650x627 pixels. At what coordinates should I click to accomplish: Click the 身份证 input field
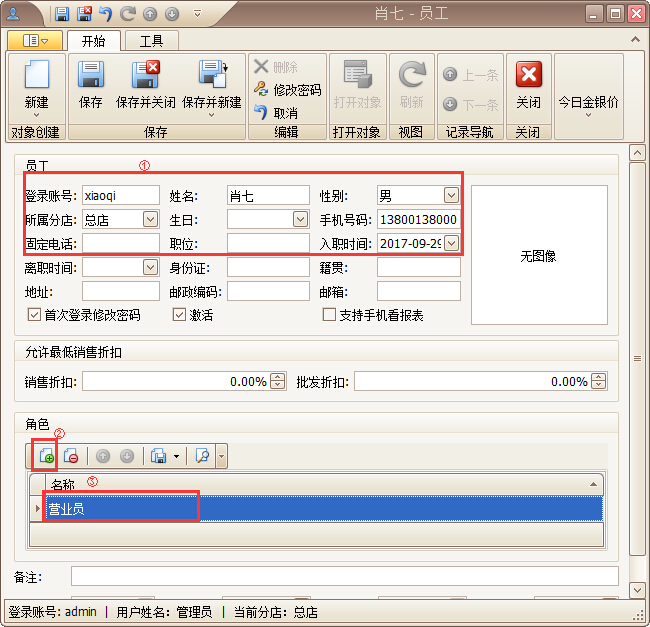click(267, 267)
